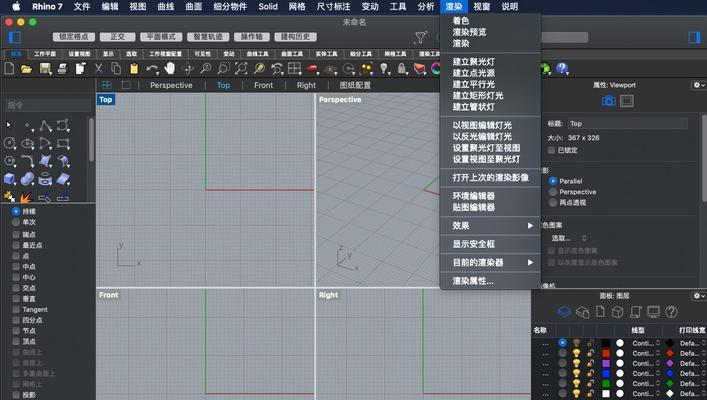
Task: Click the Print icon in toolbar
Action: click(x=62, y=69)
